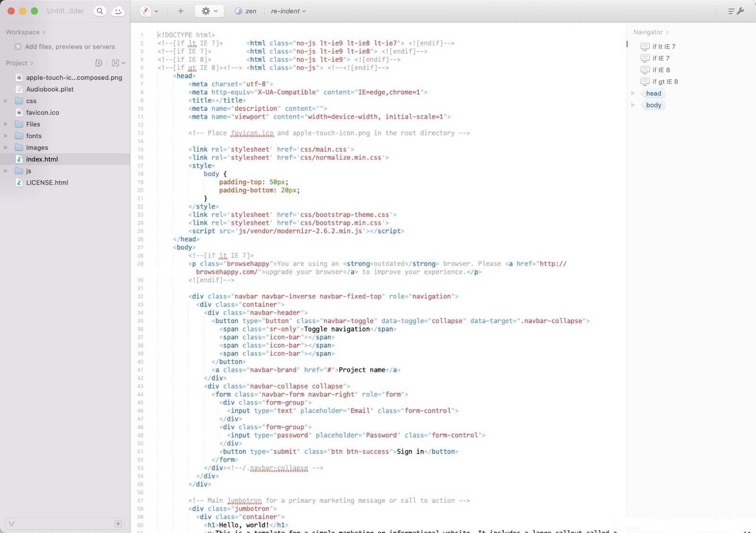The height and width of the screenshot is (533, 756).
Task: Click the Audiobook.plist file icon
Action: (x=19, y=89)
